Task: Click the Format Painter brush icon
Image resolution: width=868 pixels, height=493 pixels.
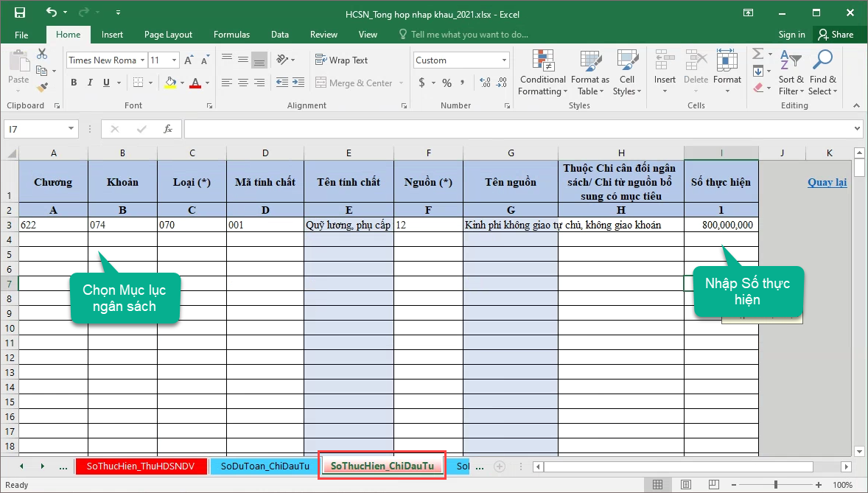Action: pyautogui.click(x=42, y=87)
